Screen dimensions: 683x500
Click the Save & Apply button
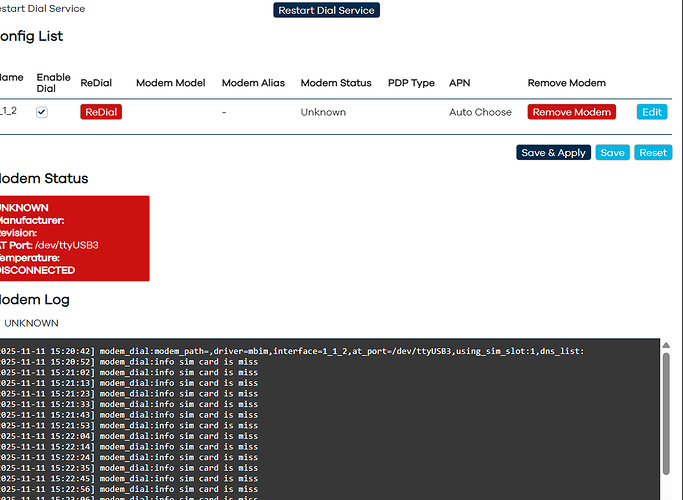pos(553,153)
